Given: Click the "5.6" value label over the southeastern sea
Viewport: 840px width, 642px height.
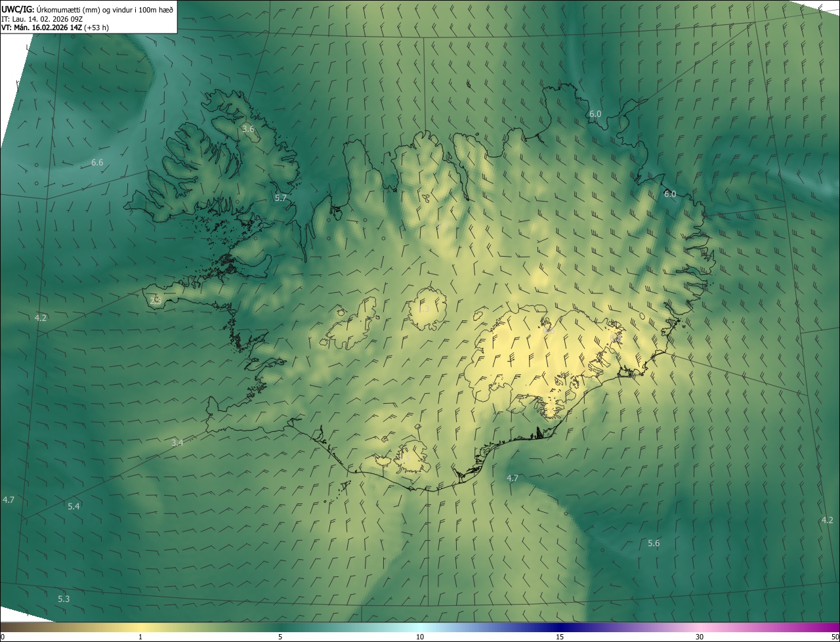Looking at the screenshot, I should point(654,543).
